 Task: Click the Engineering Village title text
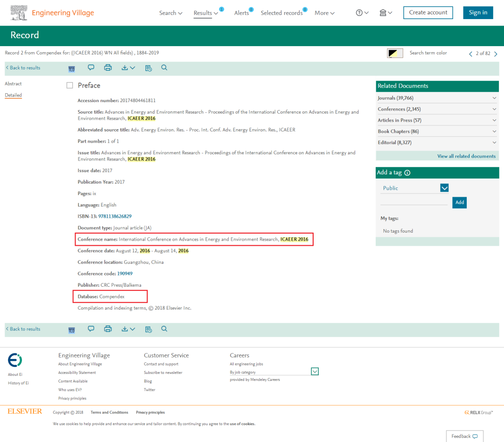point(63,13)
